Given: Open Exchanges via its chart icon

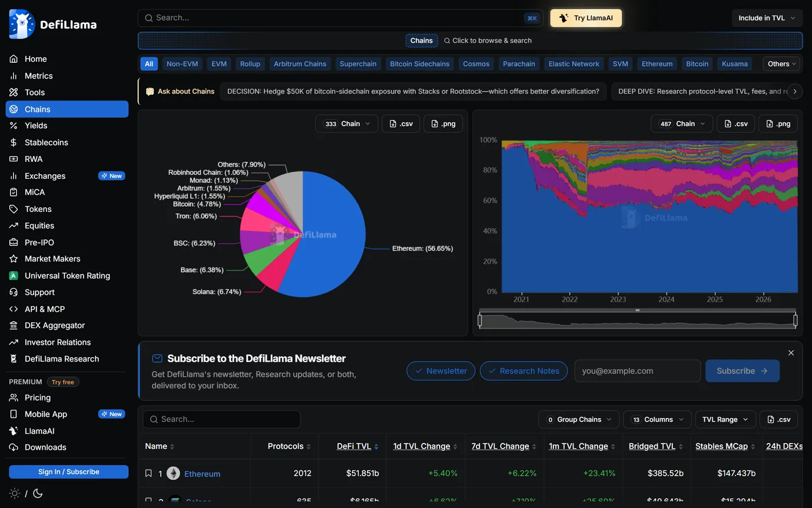Looking at the screenshot, I should (x=13, y=176).
